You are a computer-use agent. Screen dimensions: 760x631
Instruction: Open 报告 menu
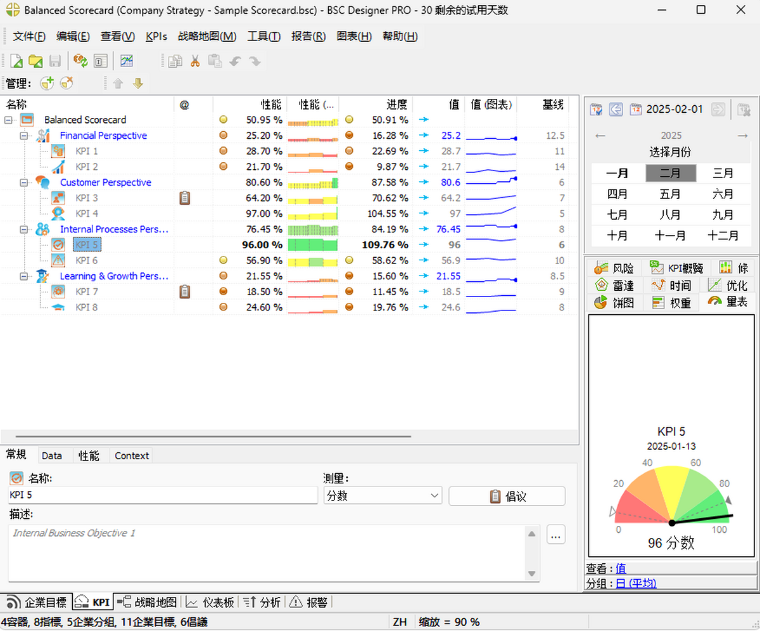(x=308, y=36)
